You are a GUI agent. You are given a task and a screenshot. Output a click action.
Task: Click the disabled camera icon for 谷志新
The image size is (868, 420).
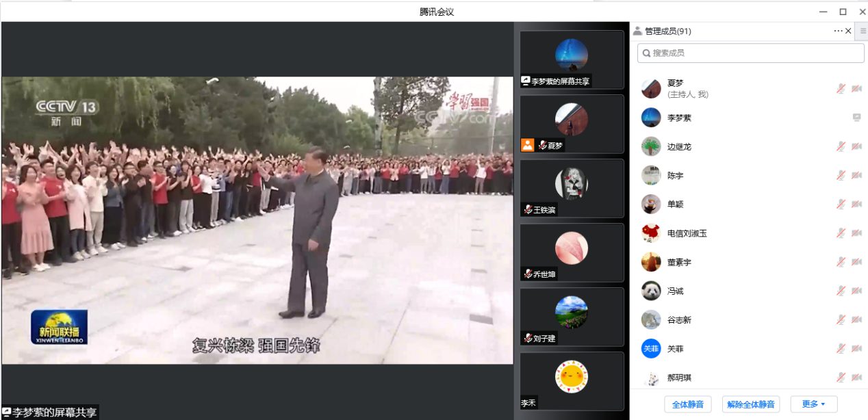point(856,319)
